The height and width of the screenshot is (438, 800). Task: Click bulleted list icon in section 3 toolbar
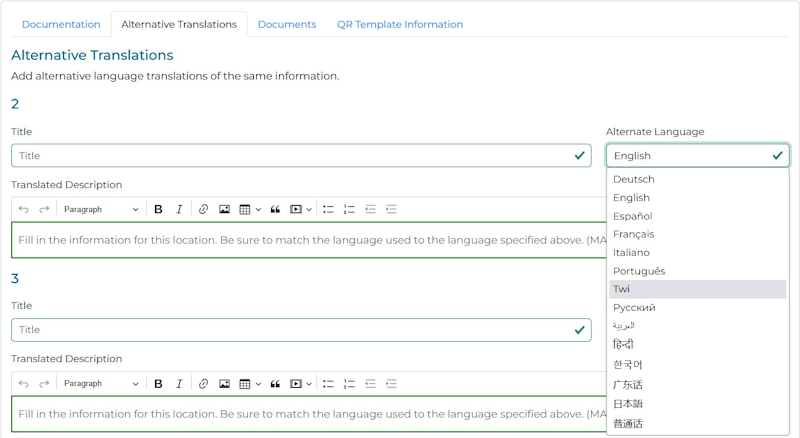pos(328,383)
